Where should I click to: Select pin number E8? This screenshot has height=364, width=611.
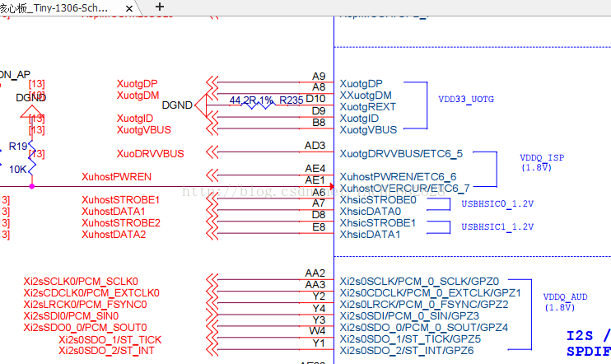[319, 226]
